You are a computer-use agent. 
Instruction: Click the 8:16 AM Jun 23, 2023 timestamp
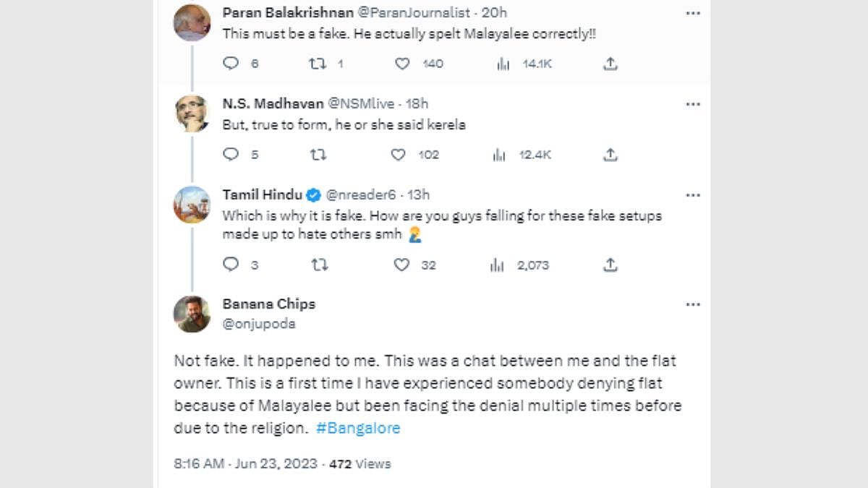[x=245, y=463]
